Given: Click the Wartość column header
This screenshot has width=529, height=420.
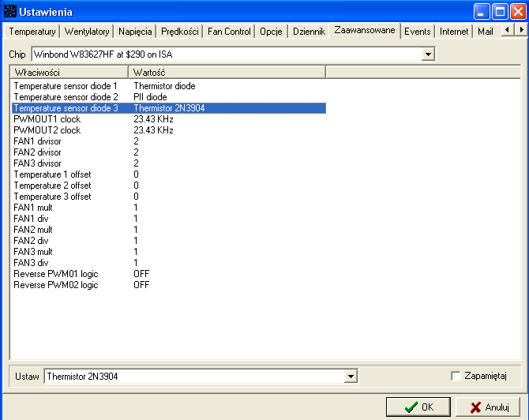Looking at the screenshot, I should [227, 72].
